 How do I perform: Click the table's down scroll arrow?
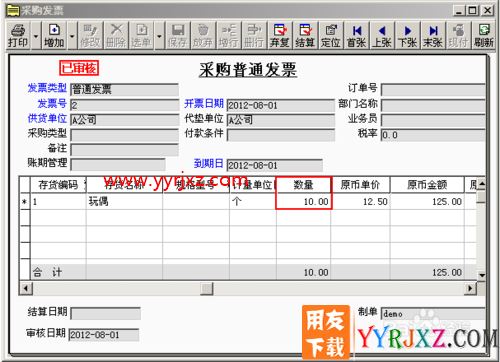coord(482,275)
